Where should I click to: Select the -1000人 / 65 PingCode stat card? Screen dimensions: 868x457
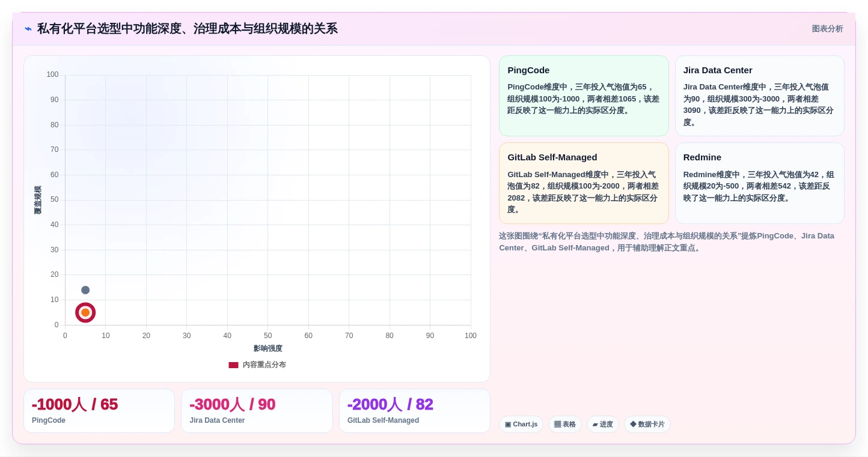tap(99, 411)
